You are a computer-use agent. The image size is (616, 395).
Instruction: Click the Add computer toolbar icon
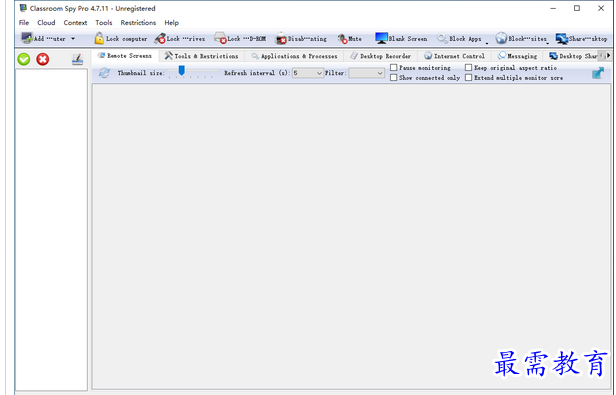[27, 38]
